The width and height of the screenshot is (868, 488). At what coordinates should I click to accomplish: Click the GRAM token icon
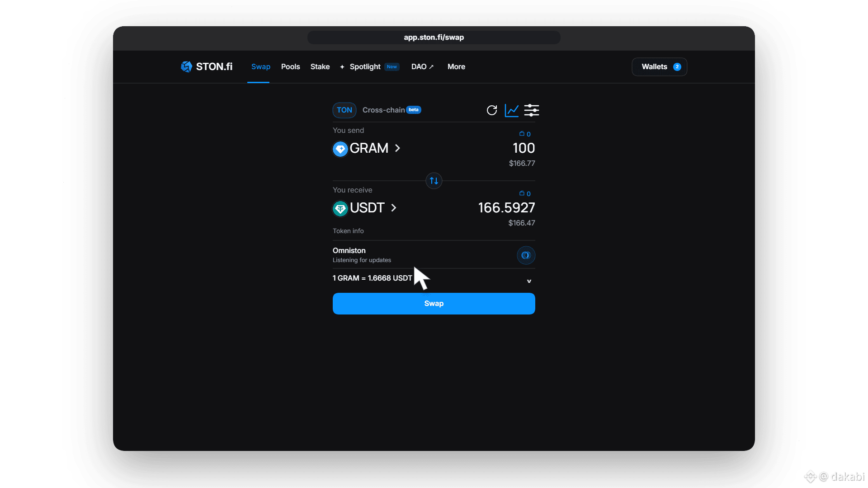pyautogui.click(x=340, y=149)
